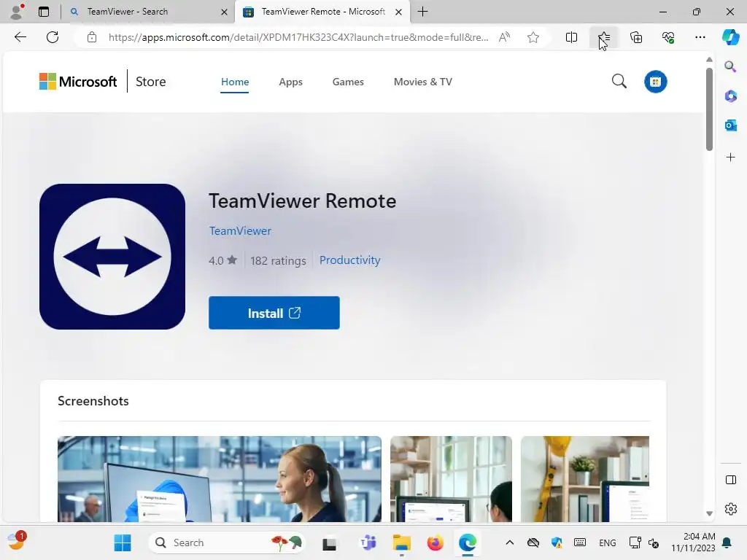Click the Edge icon in taskbar
The image size is (747, 560).
pos(468,542)
